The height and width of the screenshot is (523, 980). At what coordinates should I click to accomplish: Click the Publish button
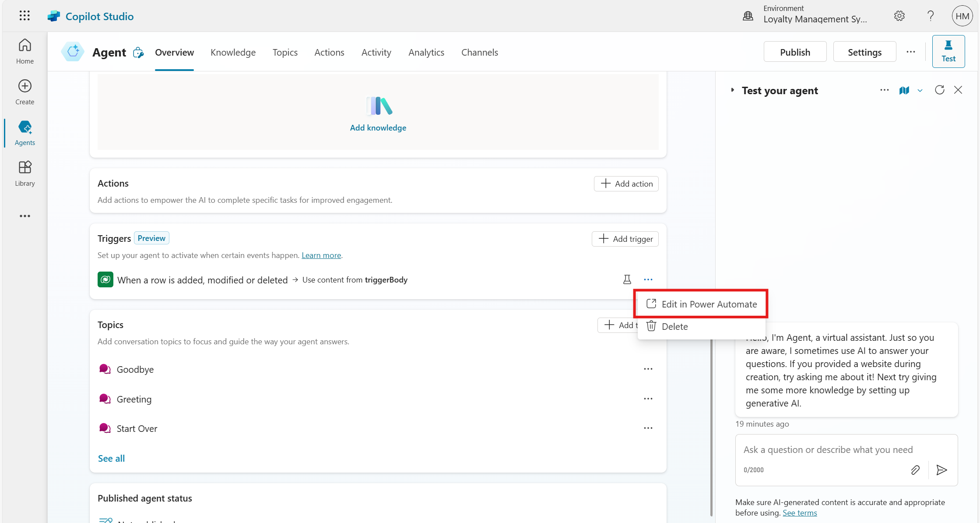click(x=794, y=52)
